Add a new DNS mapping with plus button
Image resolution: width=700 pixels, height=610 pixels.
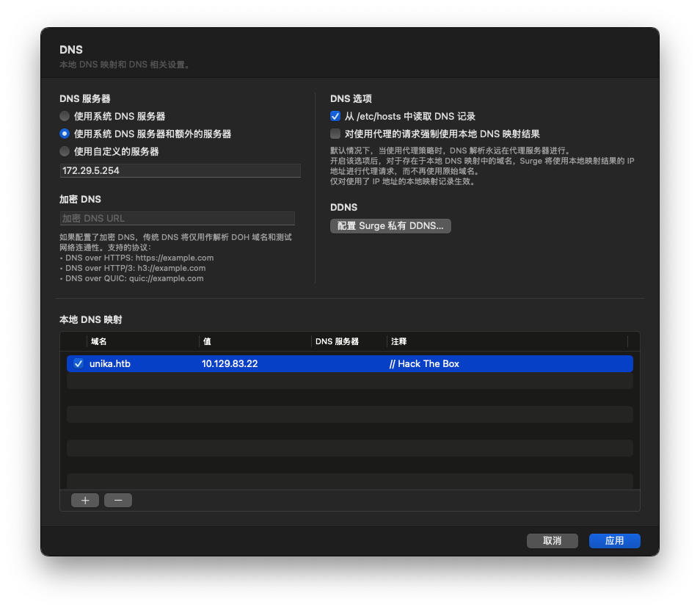pos(85,500)
